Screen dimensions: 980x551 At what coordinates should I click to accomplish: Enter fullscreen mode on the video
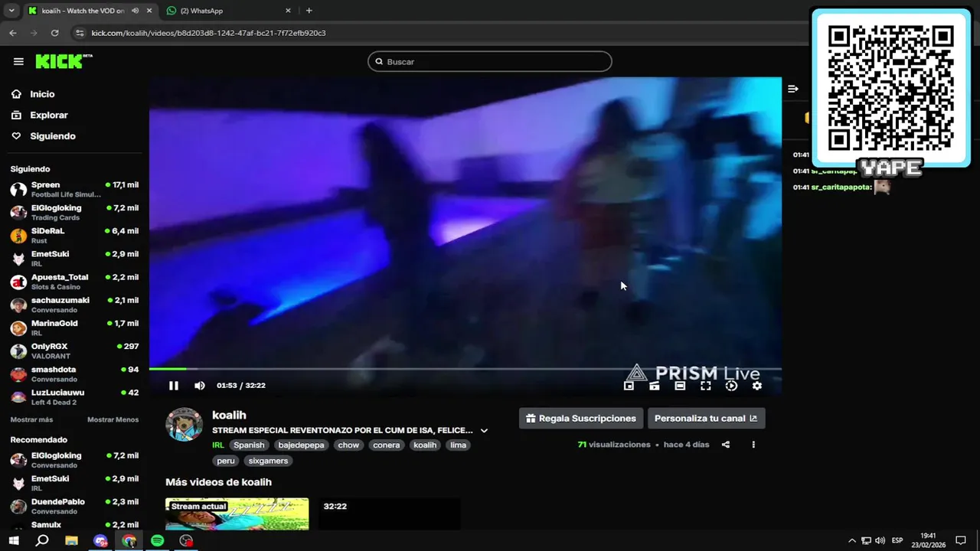[x=706, y=386]
